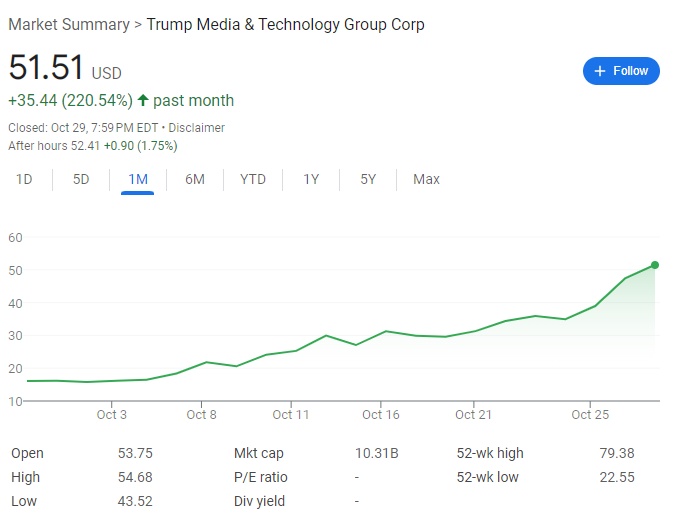674x528 pixels.
Task: Click the Mkt cap value 10.31B
Action: click(377, 453)
